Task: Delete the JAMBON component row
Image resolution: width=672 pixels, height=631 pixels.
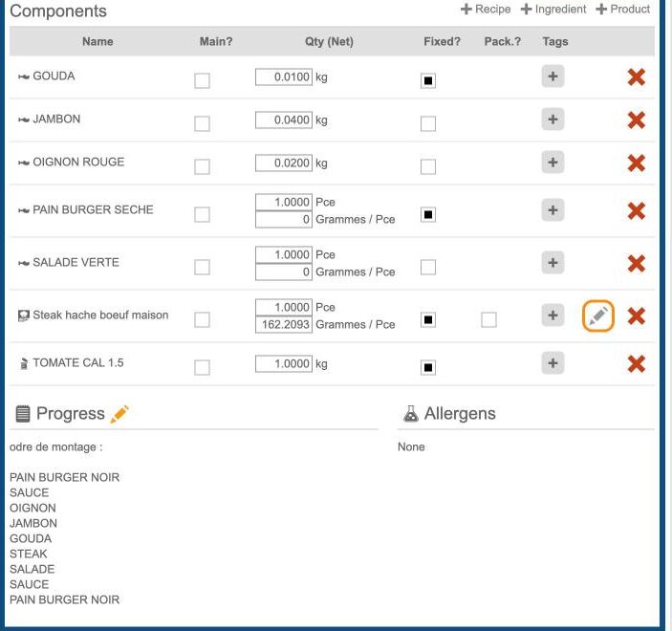Action: pyautogui.click(x=637, y=120)
